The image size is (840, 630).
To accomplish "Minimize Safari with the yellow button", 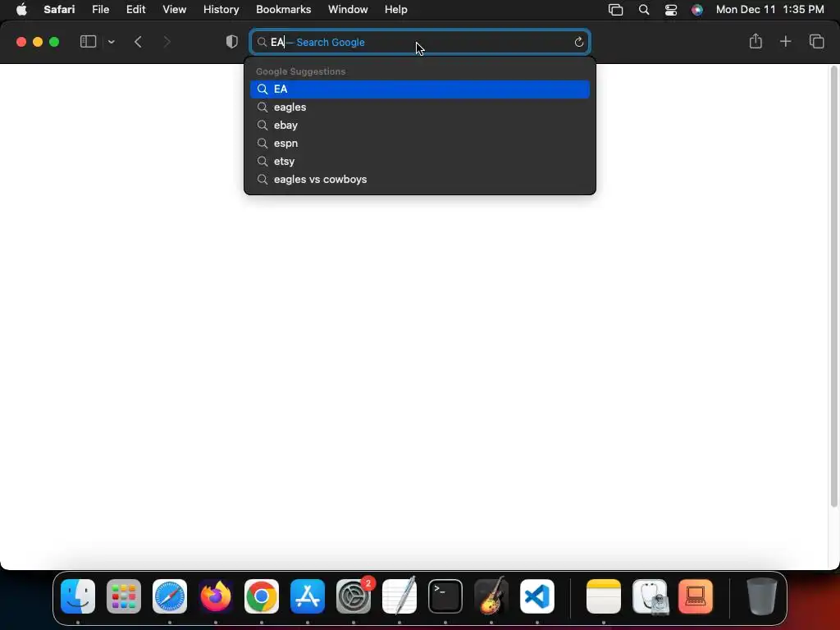I will [38, 42].
